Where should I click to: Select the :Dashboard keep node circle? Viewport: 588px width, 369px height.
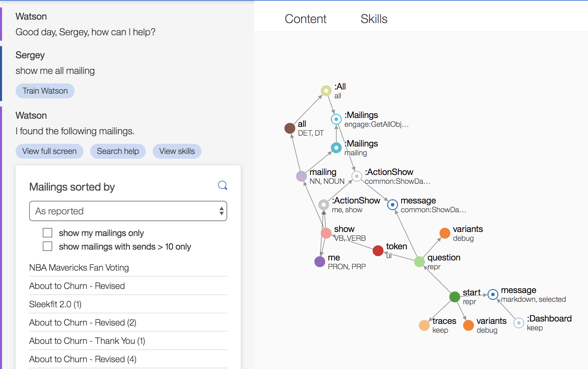click(x=518, y=323)
